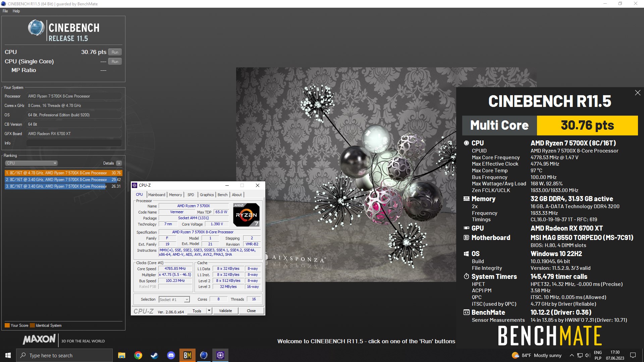This screenshot has height=362, width=644.
Task: Switch to Memory tab in CPU-Z
Action: 175,195
